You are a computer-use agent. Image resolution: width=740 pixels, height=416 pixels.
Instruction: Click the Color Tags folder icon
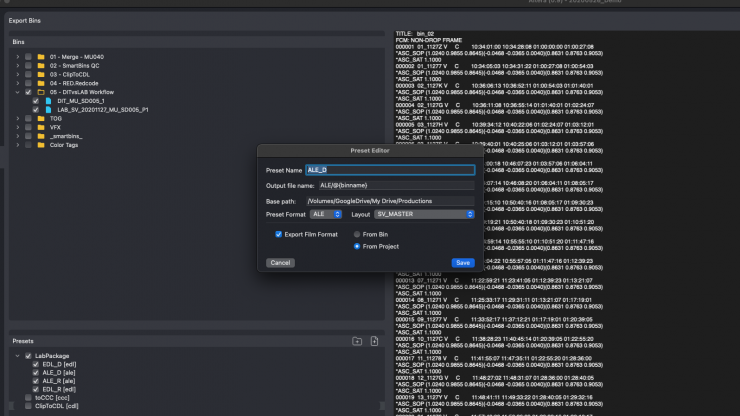(41, 145)
